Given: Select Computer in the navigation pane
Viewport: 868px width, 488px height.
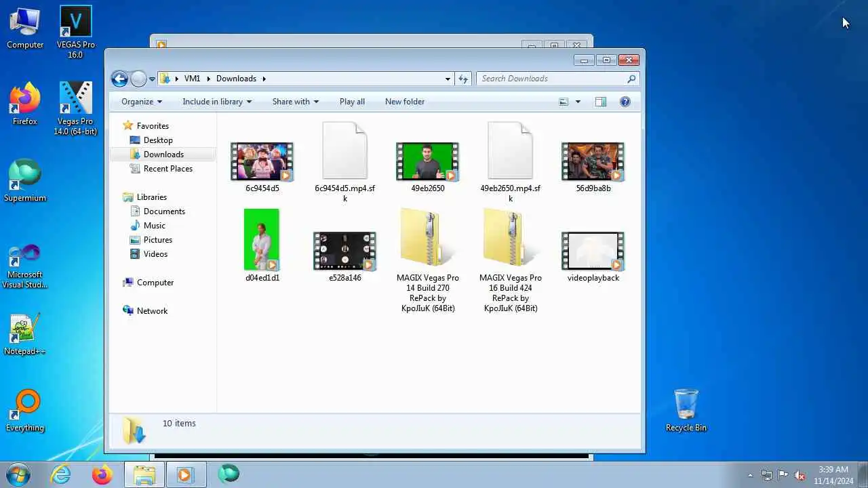Looking at the screenshot, I should coord(155,283).
